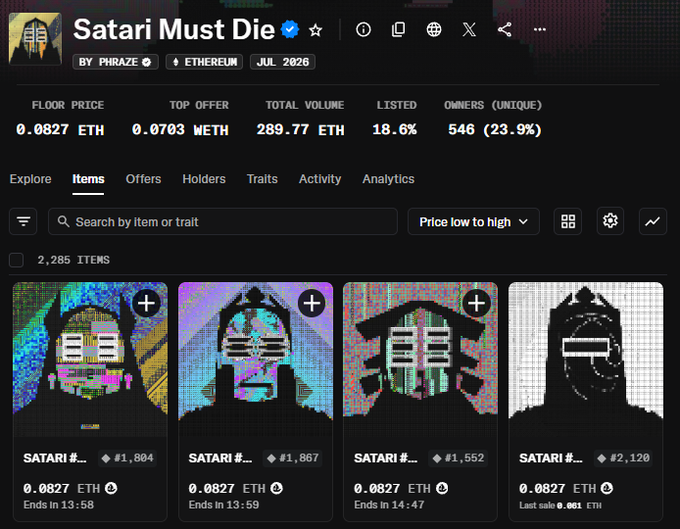Image resolution: width=680 pixels, height=529 pixels.
Task: Open the Satari image ranked #1,804
Action: click(x=90, y=360)
